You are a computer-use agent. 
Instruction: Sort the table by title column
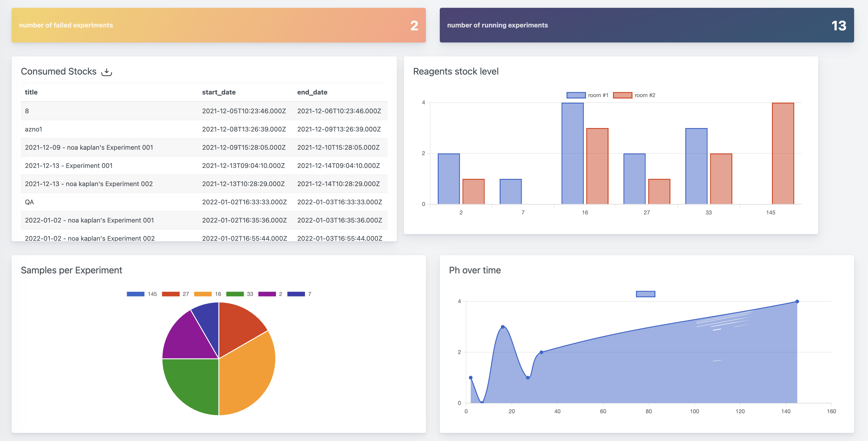(31, 92)
